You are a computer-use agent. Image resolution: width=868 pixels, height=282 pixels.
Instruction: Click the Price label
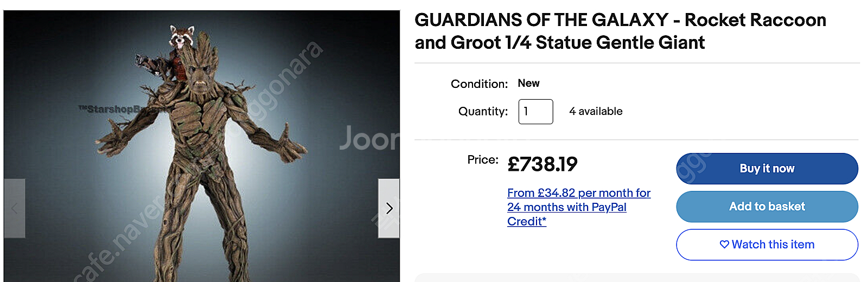pos(483,160)
